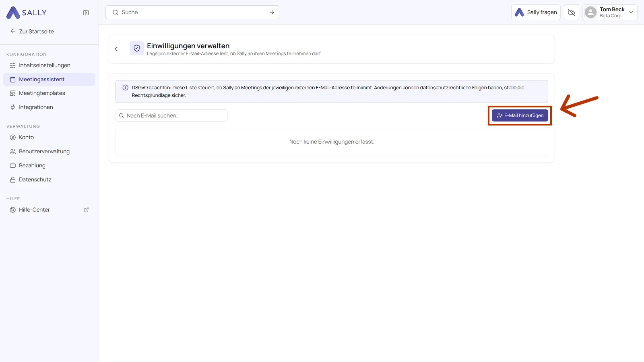Go back using the chevron beside the page title
Image resolution: width=644 pixels, height=362 pixels.
116,49
